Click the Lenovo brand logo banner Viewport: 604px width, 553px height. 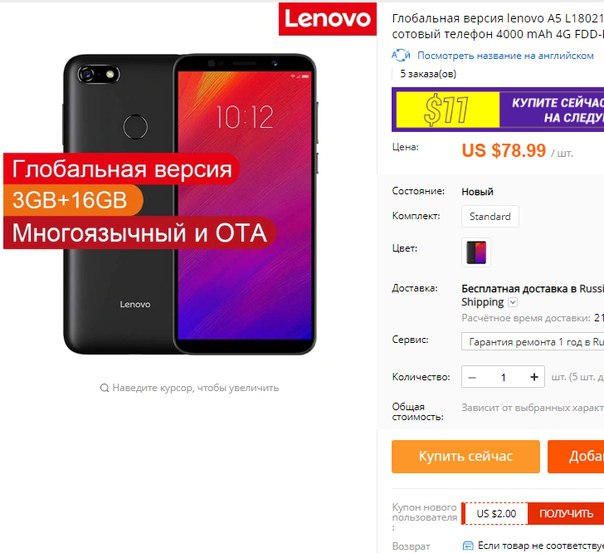(x=327, y=19)
